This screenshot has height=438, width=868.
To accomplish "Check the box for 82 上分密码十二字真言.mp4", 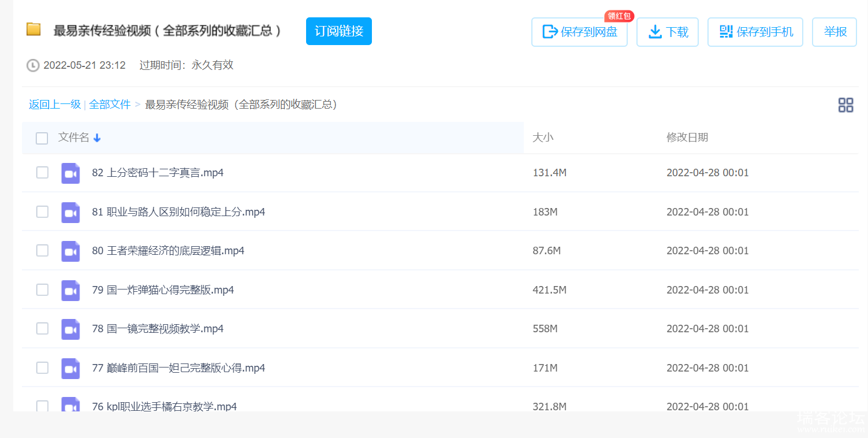I will [42, 173].
